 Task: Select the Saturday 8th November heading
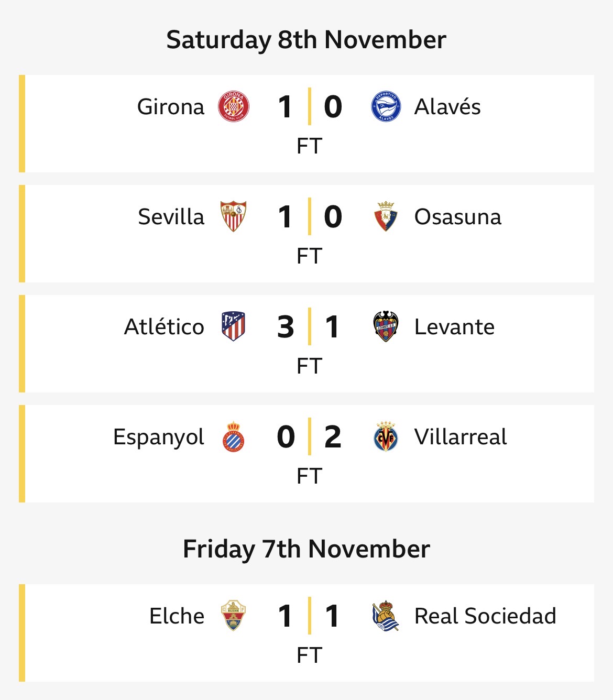[x=306, y=40]
